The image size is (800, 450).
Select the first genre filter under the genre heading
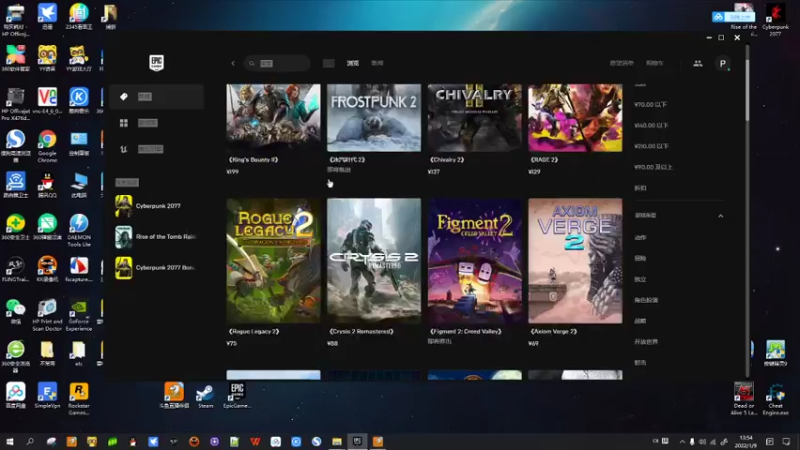(x=640, y=238)
